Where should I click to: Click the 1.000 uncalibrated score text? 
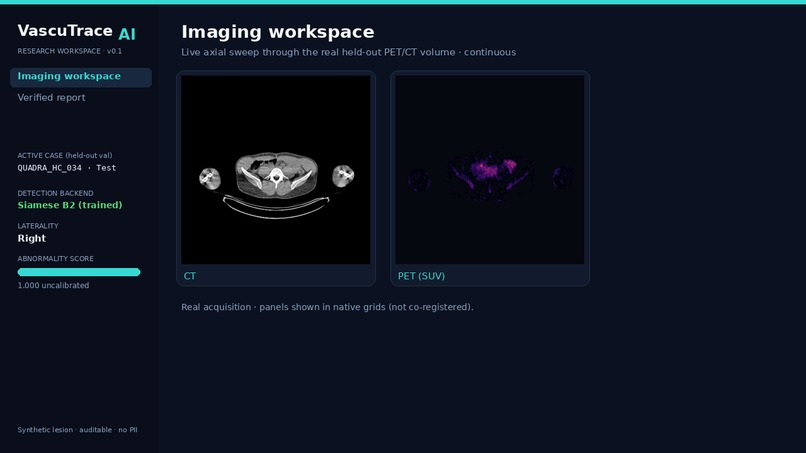[x=53, y=285]
